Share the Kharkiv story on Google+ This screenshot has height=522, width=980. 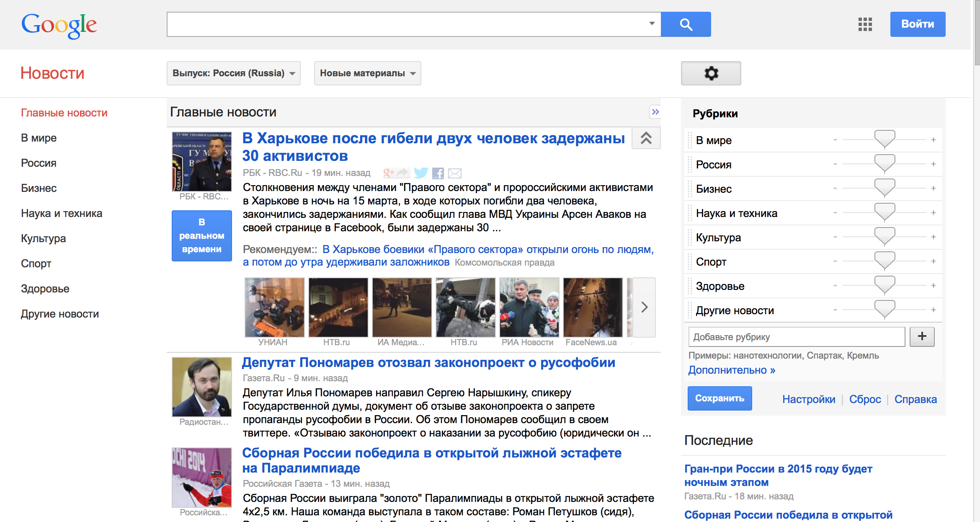coord(396,173)
